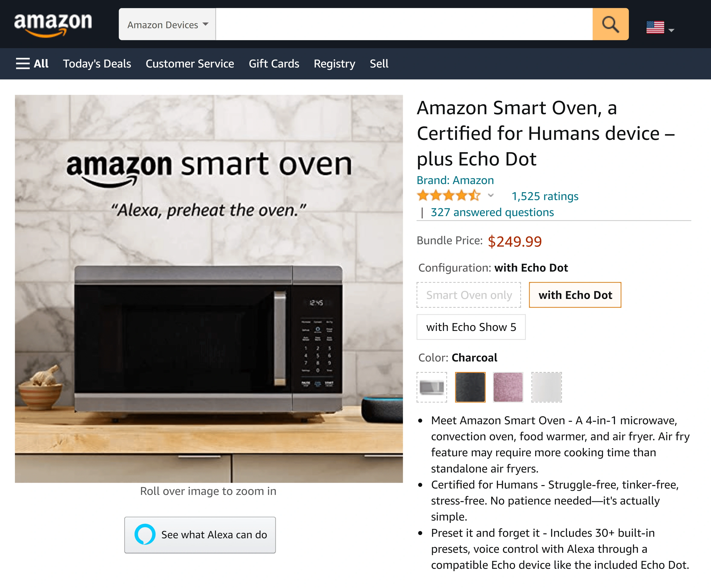Expand the country selector arrow
Screen dimensions: 711x588
tap(671, 30)
